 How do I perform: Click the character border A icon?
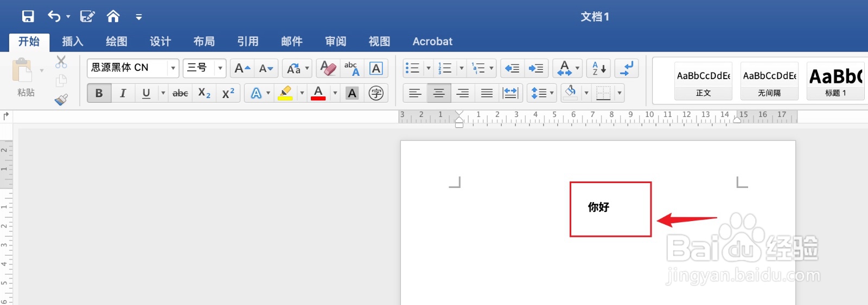376,68
